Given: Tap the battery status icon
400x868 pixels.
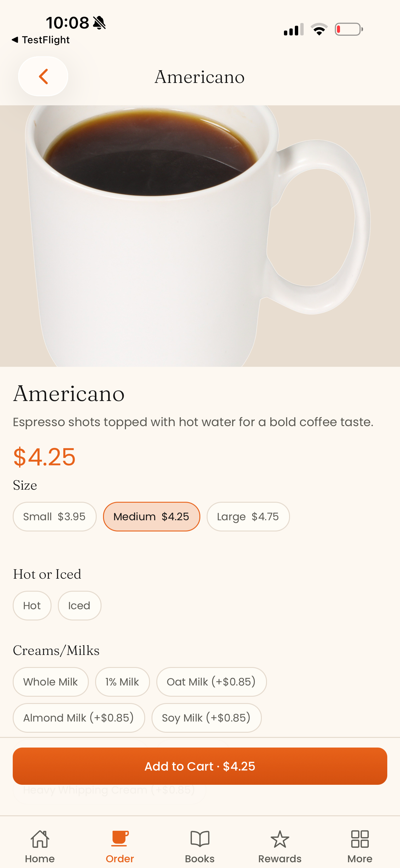Looking at the screenshot, I should 349,29.
